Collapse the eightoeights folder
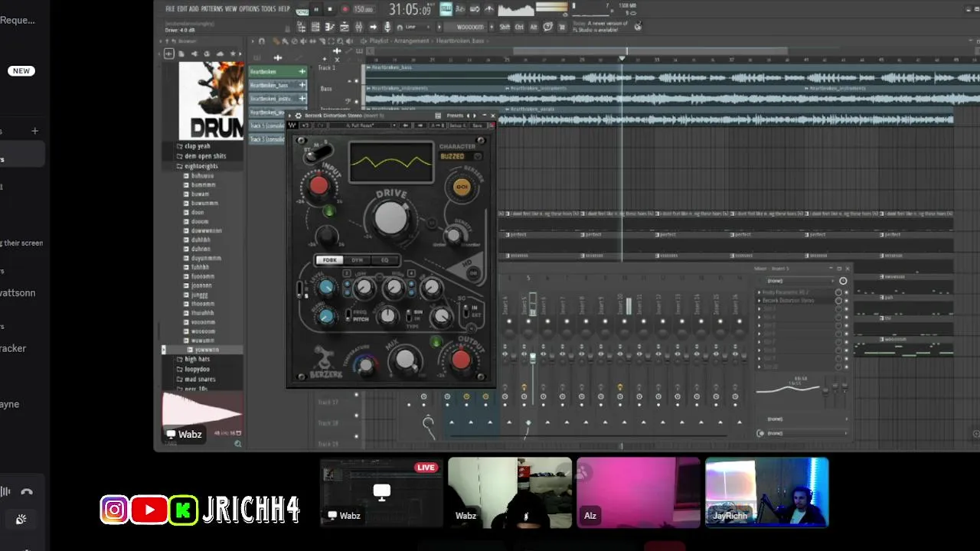Viewport: 980px width, 551px height. [200, 166]
